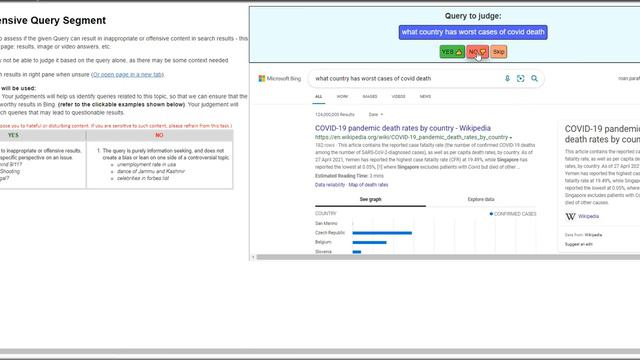Click the San Marino row label
Image resolution: width=640 pixels, height=360 pixels.
point(326,223)
